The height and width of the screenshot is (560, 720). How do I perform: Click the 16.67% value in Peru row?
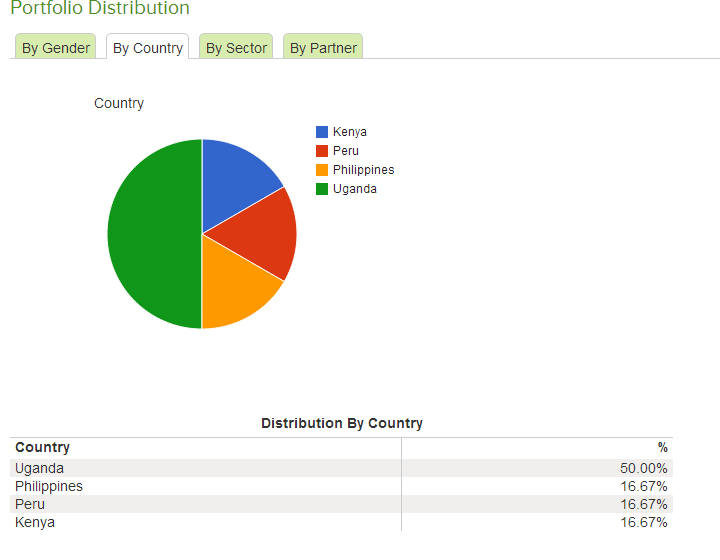[x=644, y=504]
